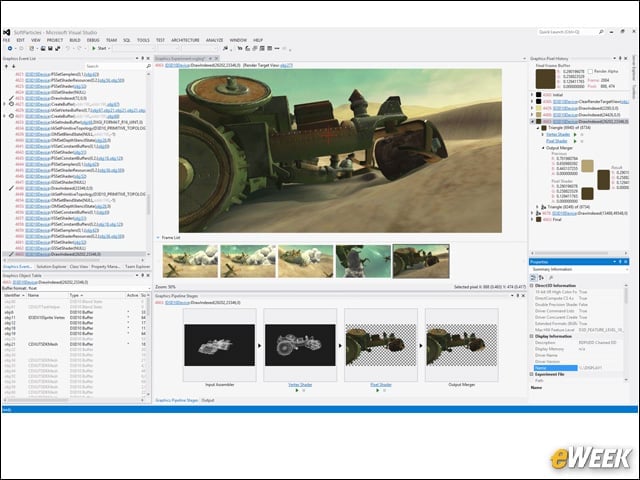Click the Identifier column header in Object Table

point(15,295)
